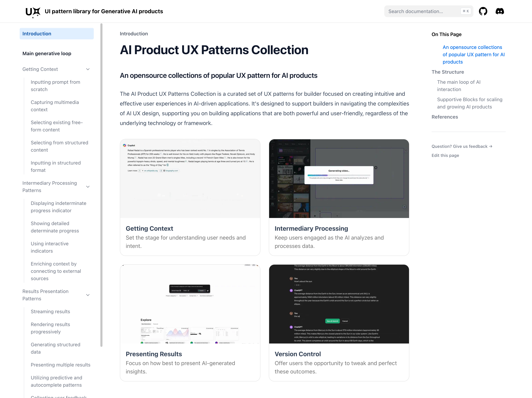532x398 pixels.
Task: Open the Version Control card
Action: point(339,322)
